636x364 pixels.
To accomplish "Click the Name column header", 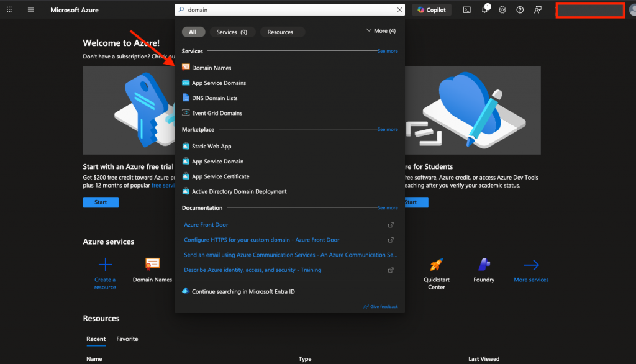I will [94, 359].
